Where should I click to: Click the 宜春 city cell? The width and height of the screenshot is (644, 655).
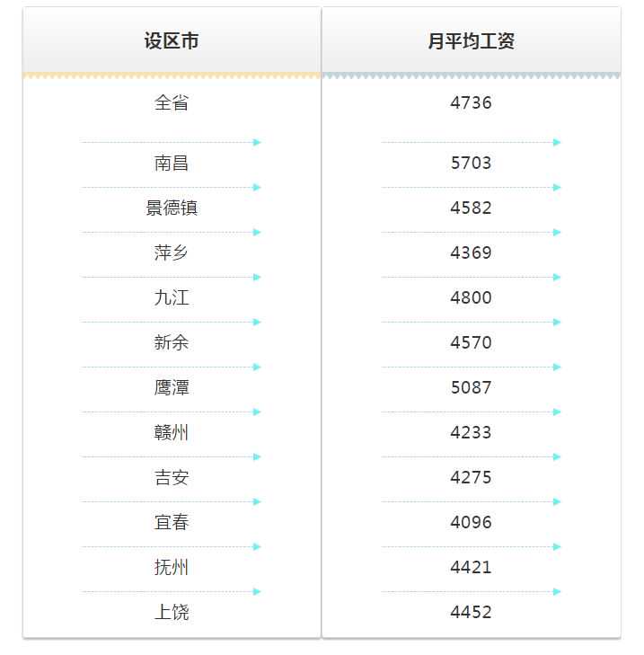(x=171, y=522)
